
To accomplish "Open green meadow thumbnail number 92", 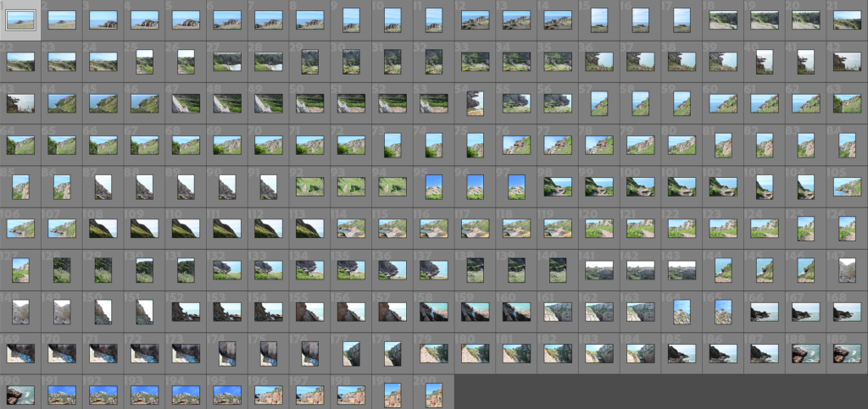I will (x=309, y=186).
